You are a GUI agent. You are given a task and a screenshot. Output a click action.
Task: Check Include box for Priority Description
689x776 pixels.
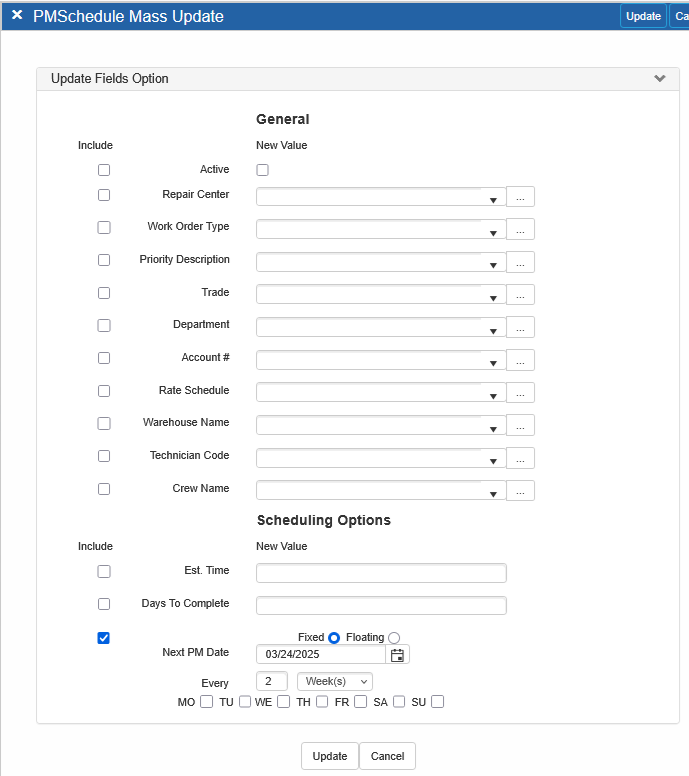pos(104,260)
